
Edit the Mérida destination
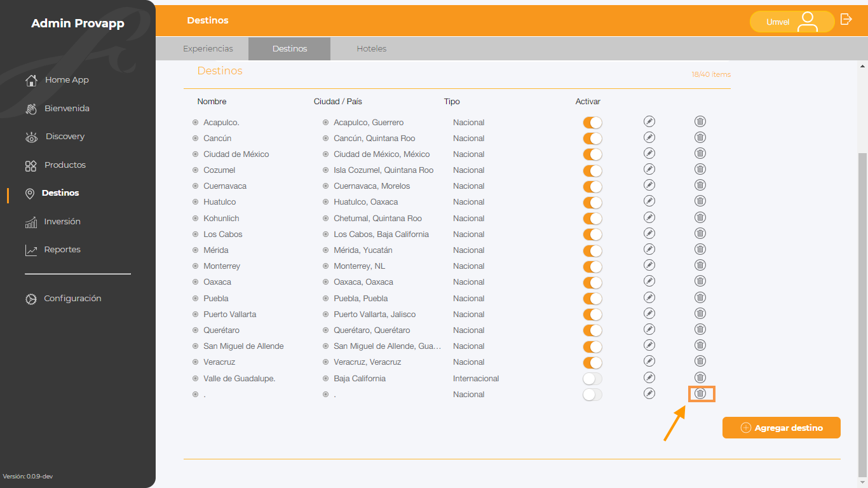pos(649,249)
